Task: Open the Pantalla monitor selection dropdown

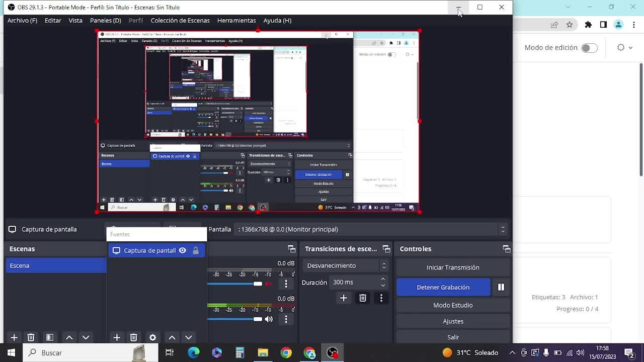Action: coord(371,229)
